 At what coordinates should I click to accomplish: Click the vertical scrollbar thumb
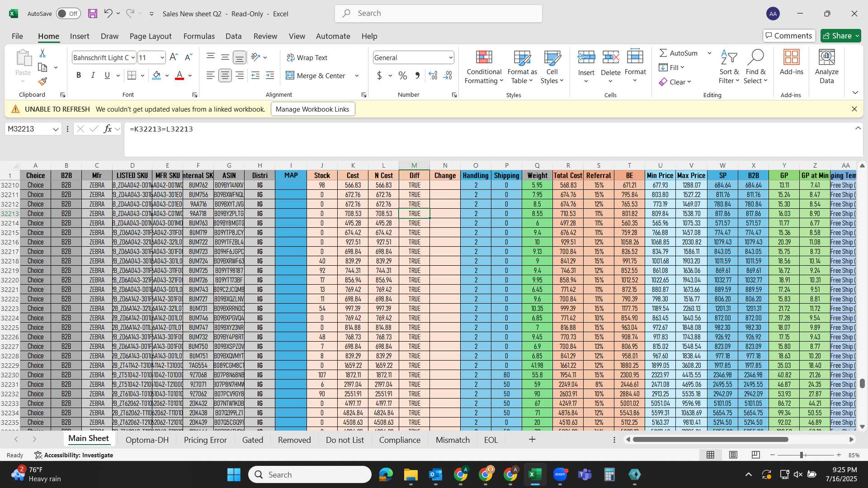(862, 383)
